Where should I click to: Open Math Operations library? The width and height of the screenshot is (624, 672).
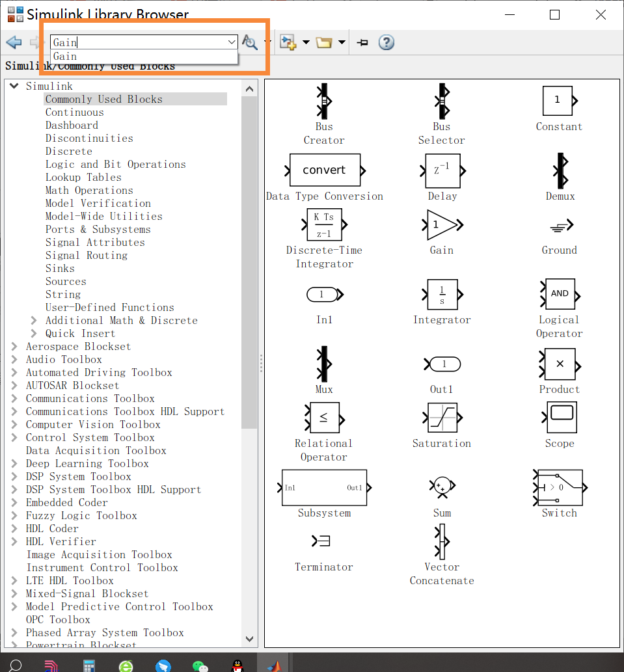tap(89, 191)
